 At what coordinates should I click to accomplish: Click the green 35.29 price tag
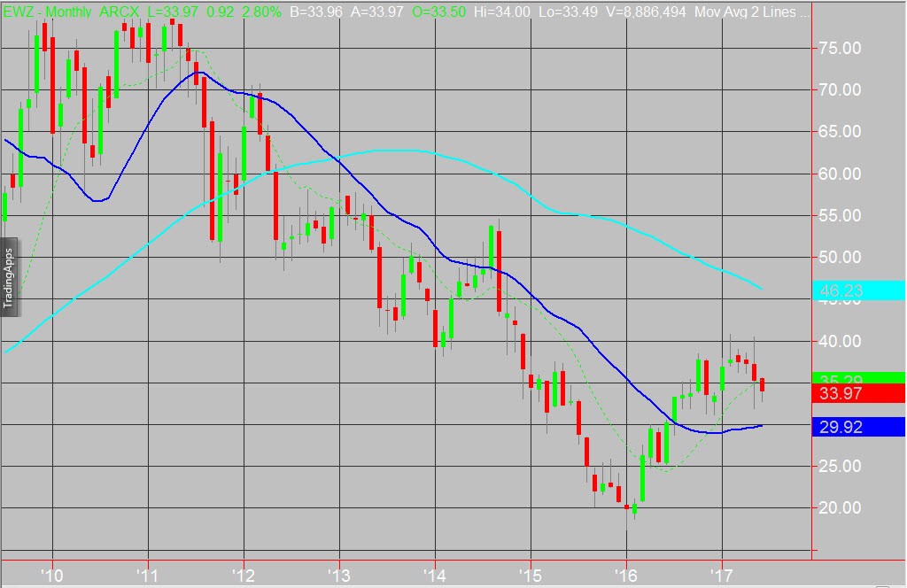click(858, 378)
